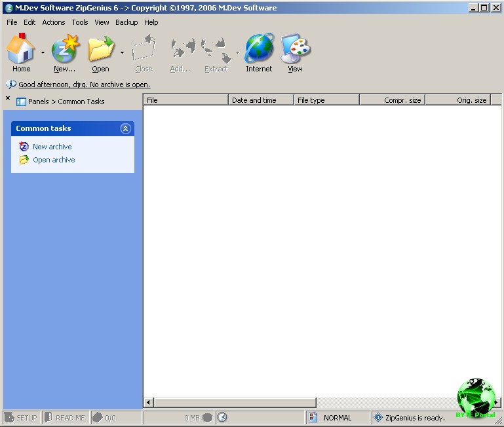The width and height of the screenshot is (504, 427).
Task: Click the clock icon in status bar
Action: coord(222,417)
